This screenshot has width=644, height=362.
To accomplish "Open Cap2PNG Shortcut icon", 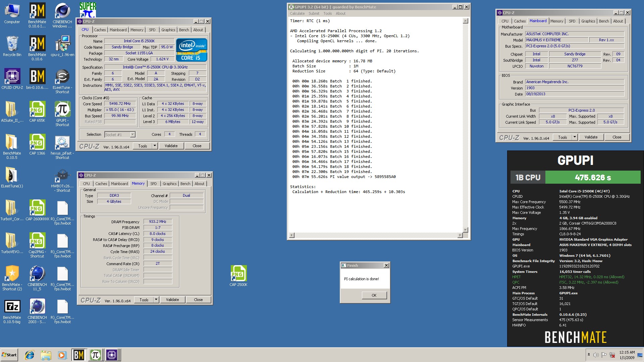I will 37,245.
